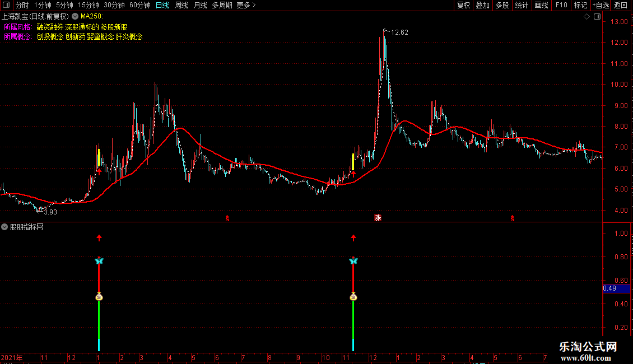Click the 13.00 price axis label
This screenshot has height=364, width=633.
coord(619,21)
